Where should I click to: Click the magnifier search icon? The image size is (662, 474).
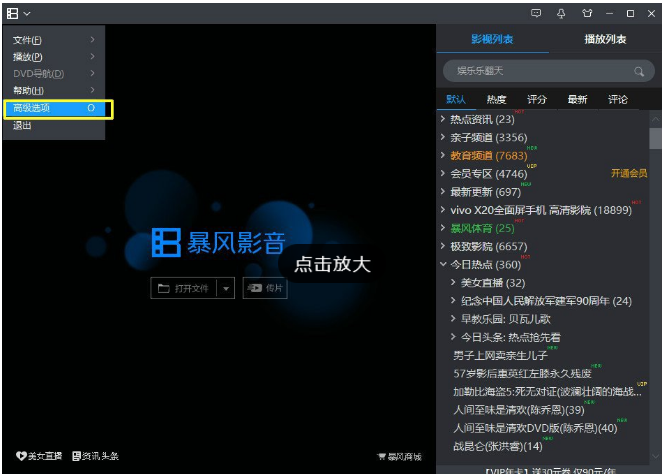639,71
